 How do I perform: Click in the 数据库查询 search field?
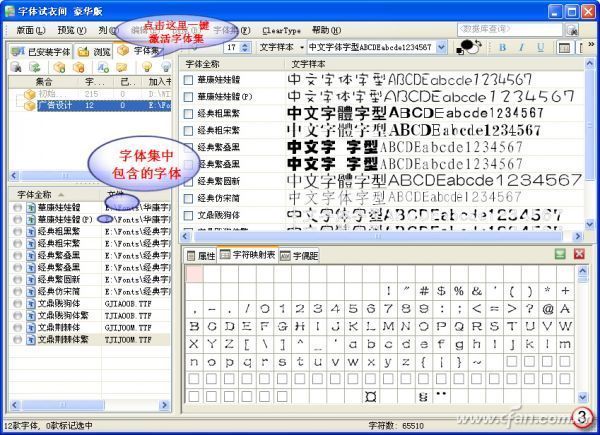(x=510, y=29)
